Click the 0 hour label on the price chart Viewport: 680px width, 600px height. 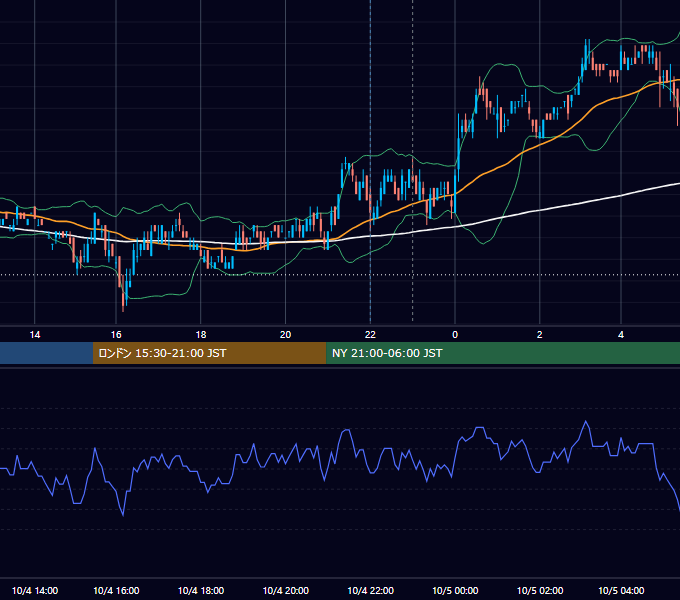(455, 335)
